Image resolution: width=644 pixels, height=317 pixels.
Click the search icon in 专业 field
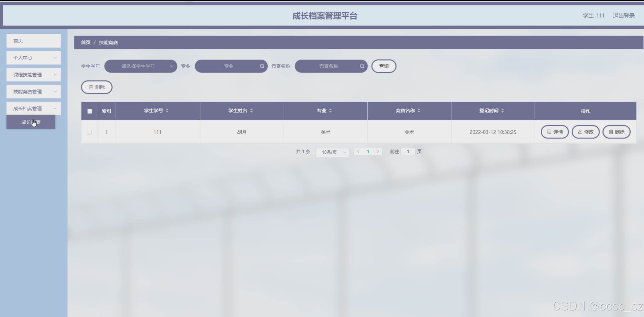pyautogui.click(x=262, y=66)
